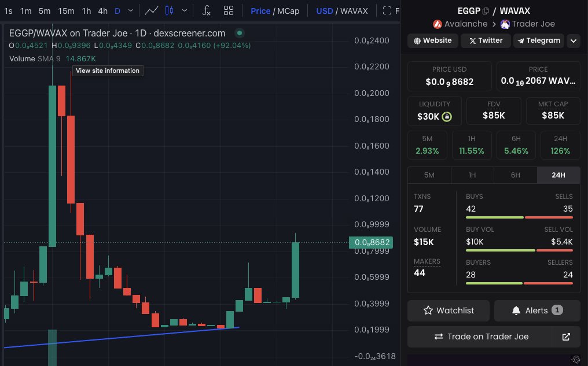Image resolution: width=588 pixels, height=366 pixels.
Task: Click the blue trendline on the chart
Action: [121, 338]
